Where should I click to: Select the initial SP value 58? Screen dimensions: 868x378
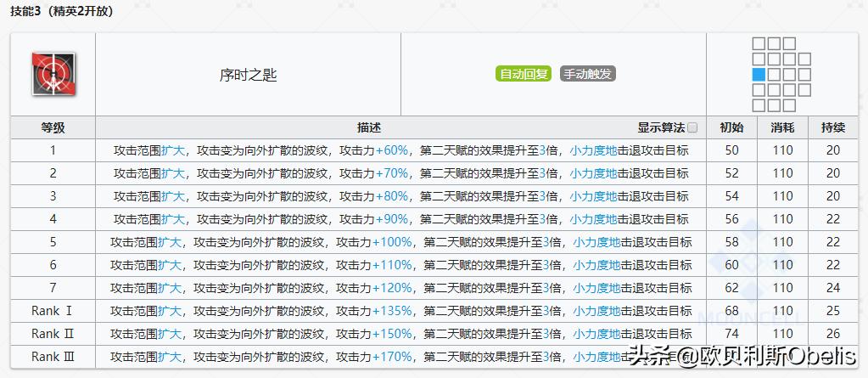[732, 242]
